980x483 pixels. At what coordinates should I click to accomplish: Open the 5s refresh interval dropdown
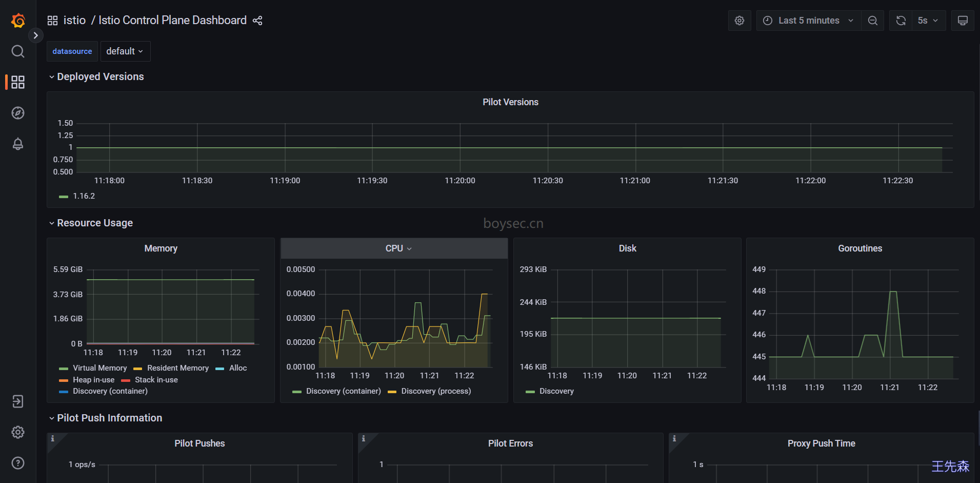coord(928,21)
